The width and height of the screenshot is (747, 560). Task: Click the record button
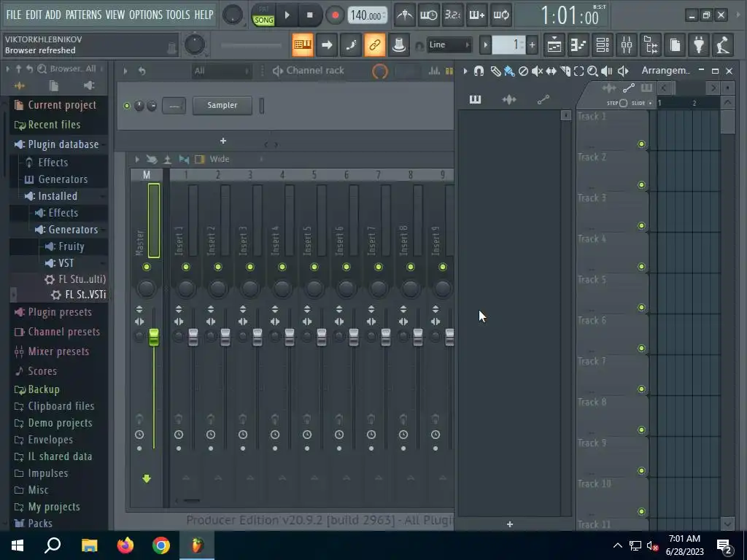[335, 15]
